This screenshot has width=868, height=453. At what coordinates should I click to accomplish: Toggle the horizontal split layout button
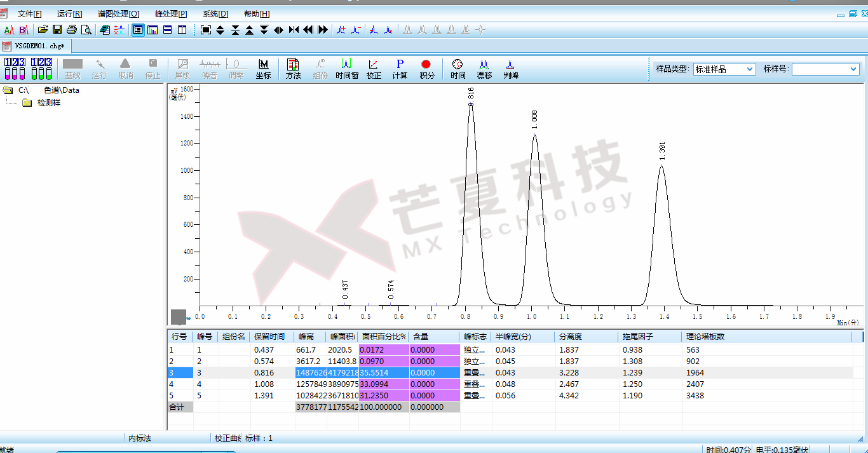167,29
